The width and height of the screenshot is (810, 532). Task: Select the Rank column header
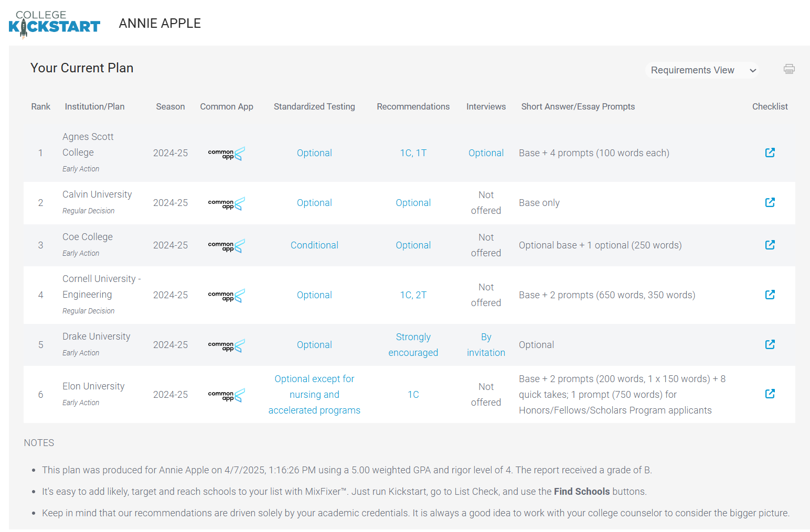tap(41, 106)
